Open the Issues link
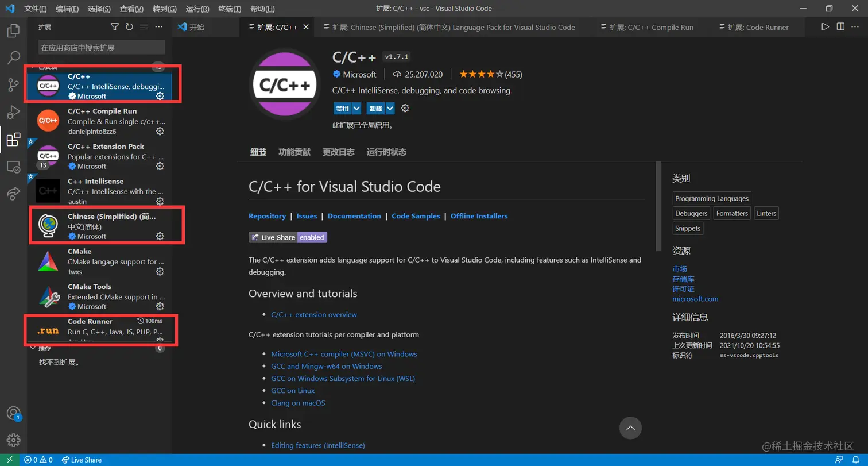The image size is (868, 466). tap(307, 216)
